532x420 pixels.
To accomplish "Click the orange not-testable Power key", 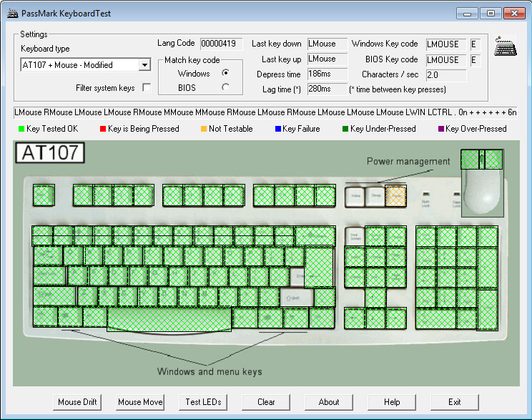I will (x=396, y=196).
